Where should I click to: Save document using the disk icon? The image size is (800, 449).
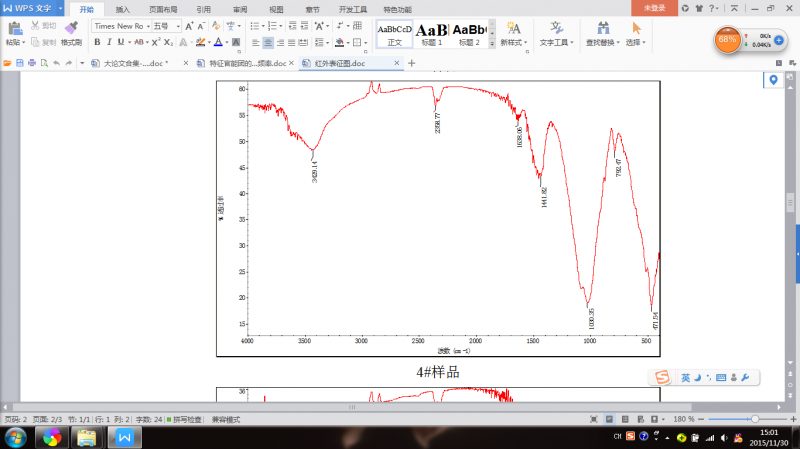click(19, 63)
